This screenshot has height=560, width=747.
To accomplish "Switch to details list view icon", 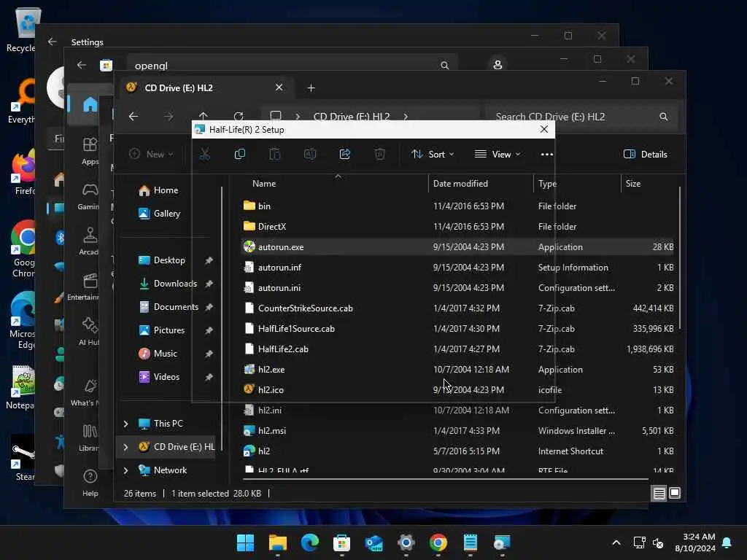I will click(659, 494).
